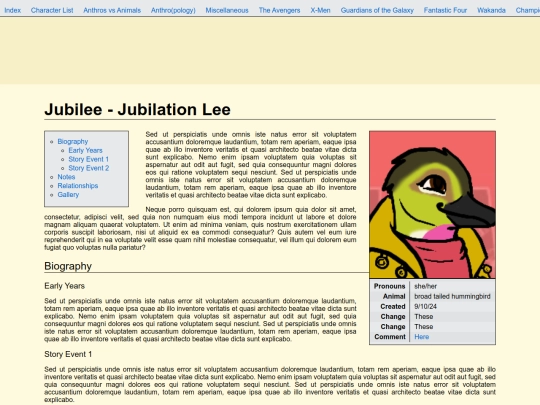
Task: Click the 'Jubilee - Jubilation Lee' title
Action: tap(137, 110)
